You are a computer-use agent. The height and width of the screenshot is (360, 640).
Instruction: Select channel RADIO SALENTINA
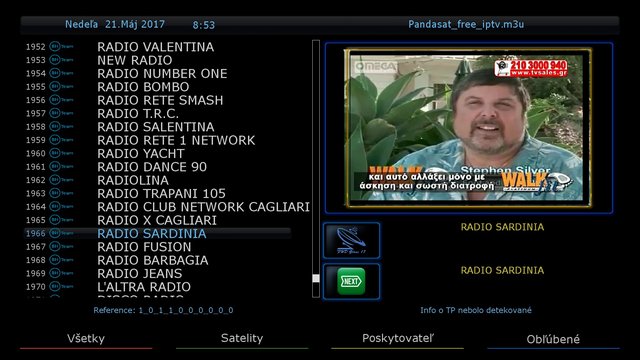pos(156,127)
